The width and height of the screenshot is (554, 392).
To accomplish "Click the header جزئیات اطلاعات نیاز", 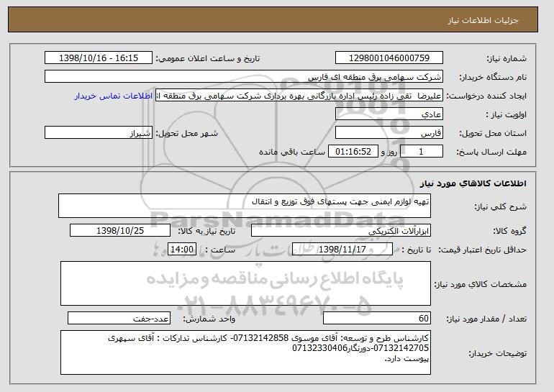I will pos(483,20).
